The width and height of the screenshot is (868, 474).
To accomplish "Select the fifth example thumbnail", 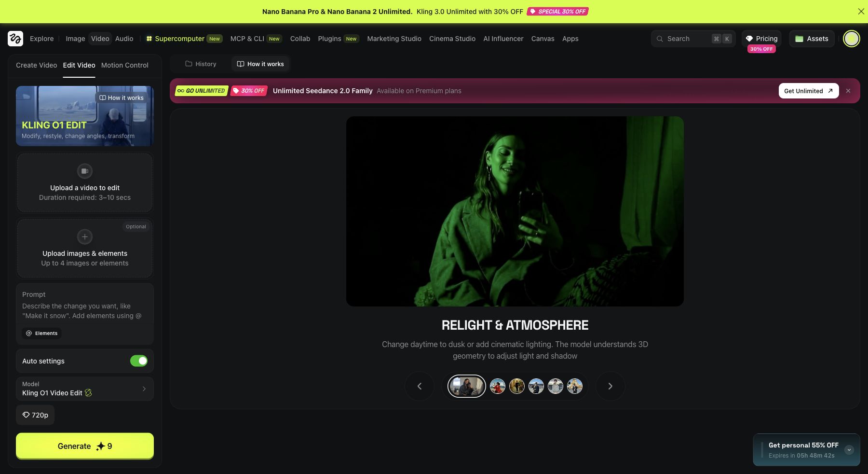I will [x=556, y=386].
